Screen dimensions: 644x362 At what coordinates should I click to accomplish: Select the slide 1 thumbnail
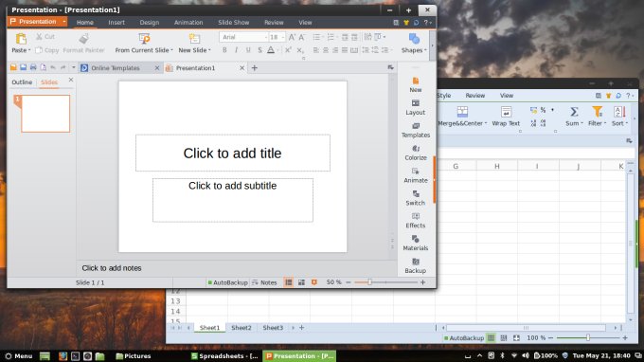45,114
